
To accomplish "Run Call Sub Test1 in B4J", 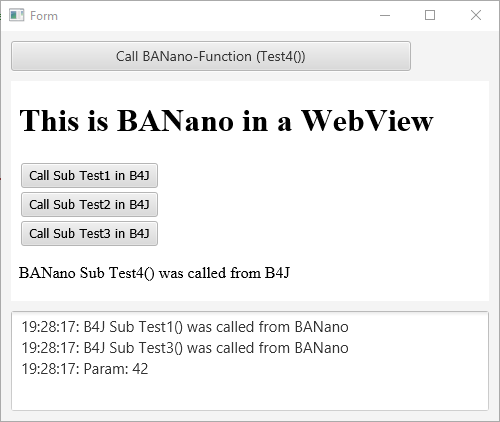I will pos(89,175).
